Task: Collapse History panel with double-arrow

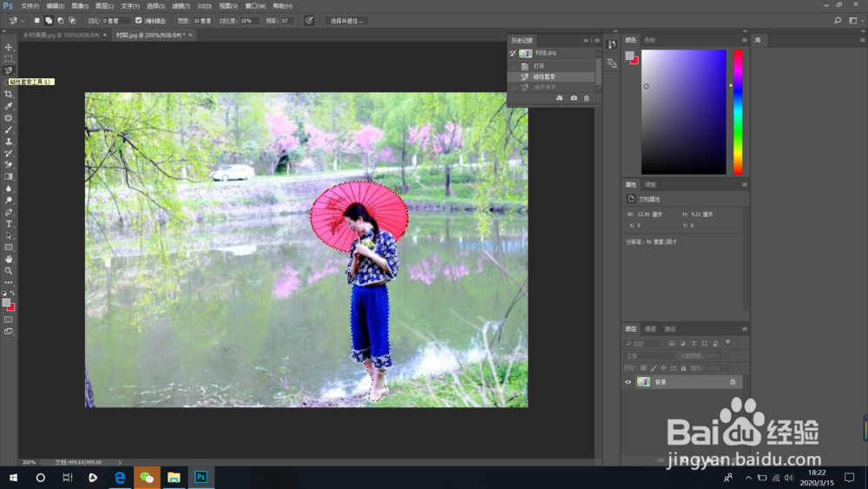Action: [586, 41]
